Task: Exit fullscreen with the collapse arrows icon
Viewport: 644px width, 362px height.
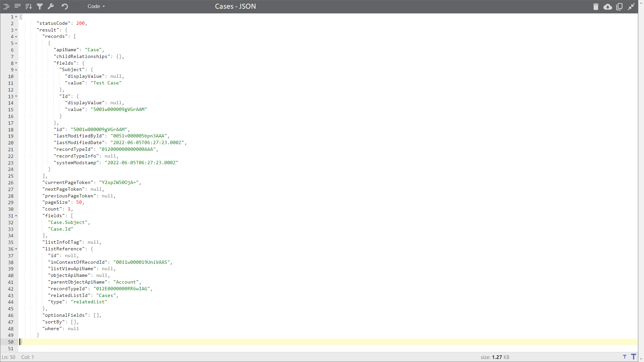Action: (631, 7)
